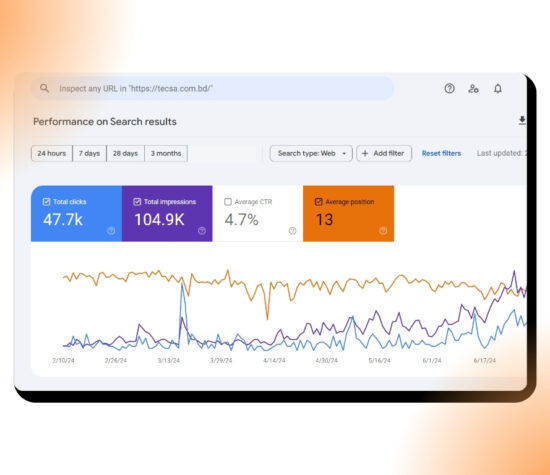Image resolution: width=550 pixels, height=475 pixels.
Task: Click the Total impressions 104.9K value
Action: pyautogui.click(x=159, y=220)
